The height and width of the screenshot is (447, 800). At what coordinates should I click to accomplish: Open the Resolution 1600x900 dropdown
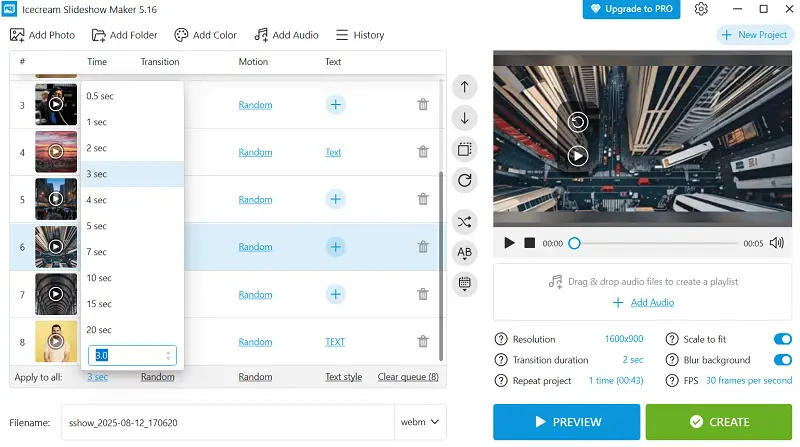click(624, 339)
